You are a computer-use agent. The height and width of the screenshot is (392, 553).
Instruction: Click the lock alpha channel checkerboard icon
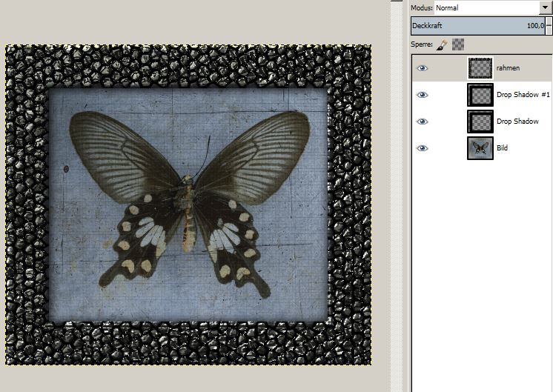point(458,45)
